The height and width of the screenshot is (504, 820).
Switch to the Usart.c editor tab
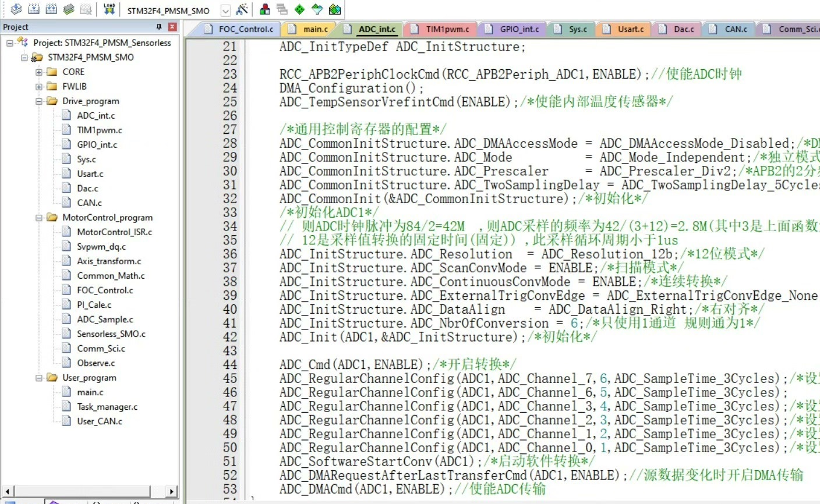click(x=624, y=29)
